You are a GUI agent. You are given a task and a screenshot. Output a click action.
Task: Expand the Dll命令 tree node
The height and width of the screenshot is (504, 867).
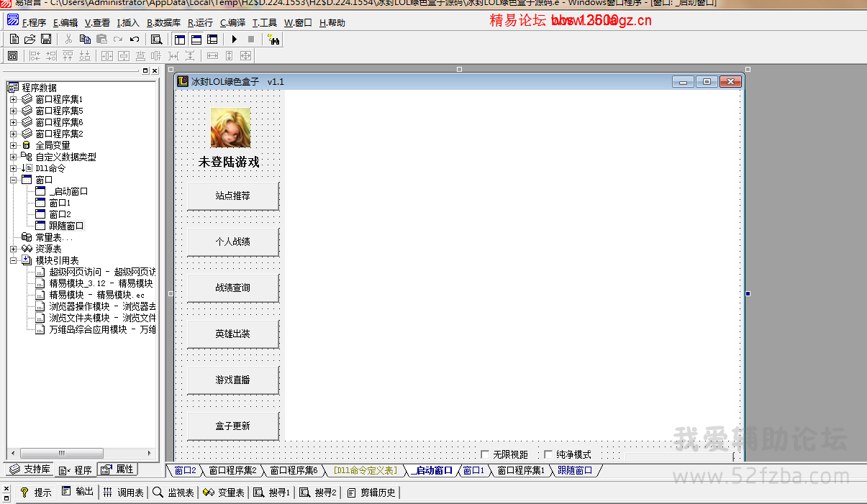pos(13,168)
